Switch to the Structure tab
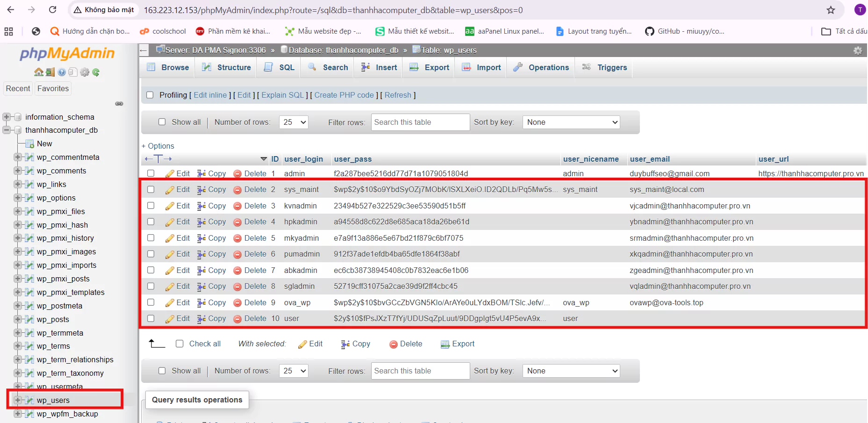The width and height of the screenshot is (868, 423). pos(227,67)
